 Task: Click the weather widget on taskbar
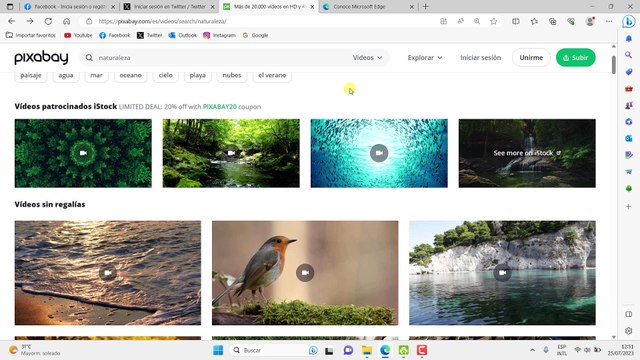tap(35, 350)
